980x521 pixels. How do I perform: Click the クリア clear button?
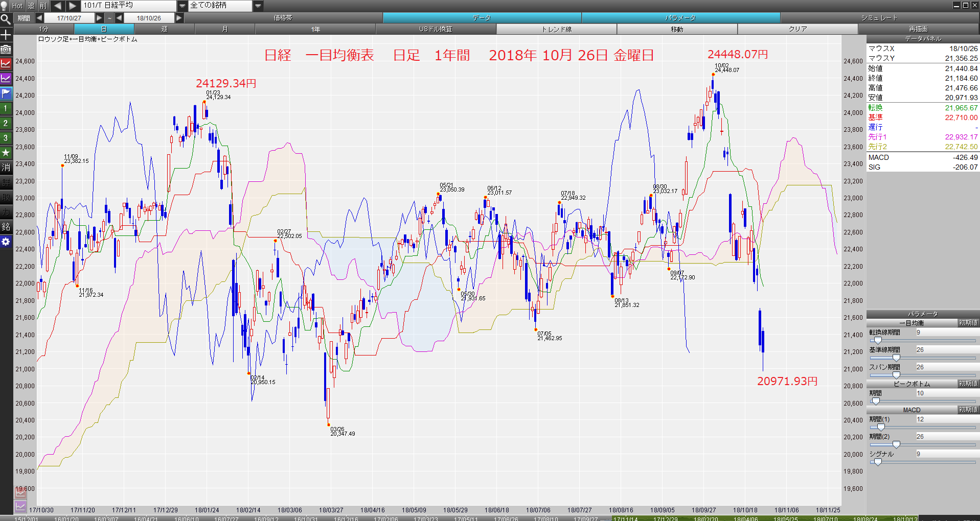click(798, 29)
